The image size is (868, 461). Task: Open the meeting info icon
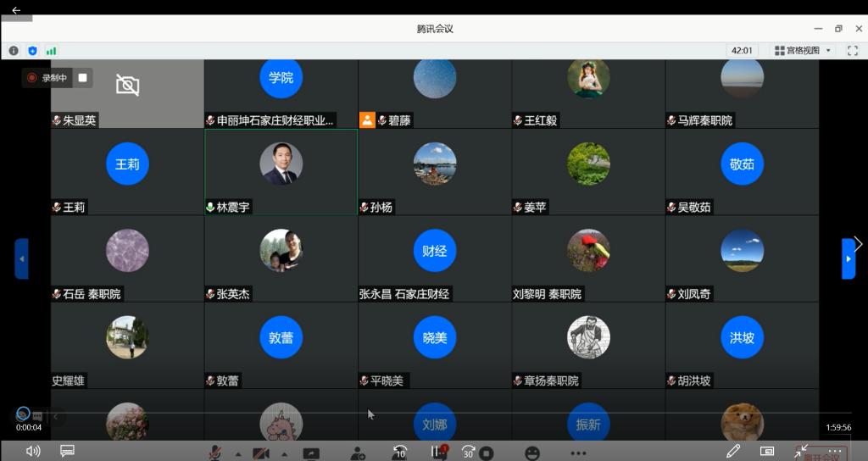pos(14,51)
